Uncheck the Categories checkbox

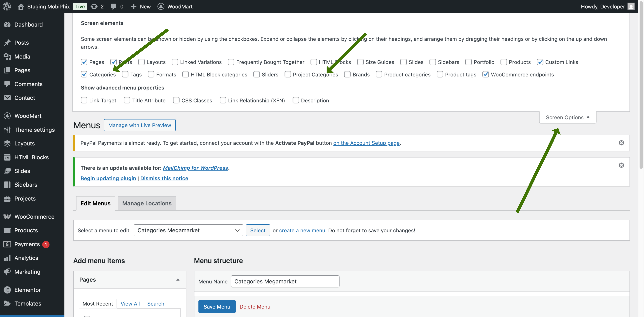click(84, 74)
